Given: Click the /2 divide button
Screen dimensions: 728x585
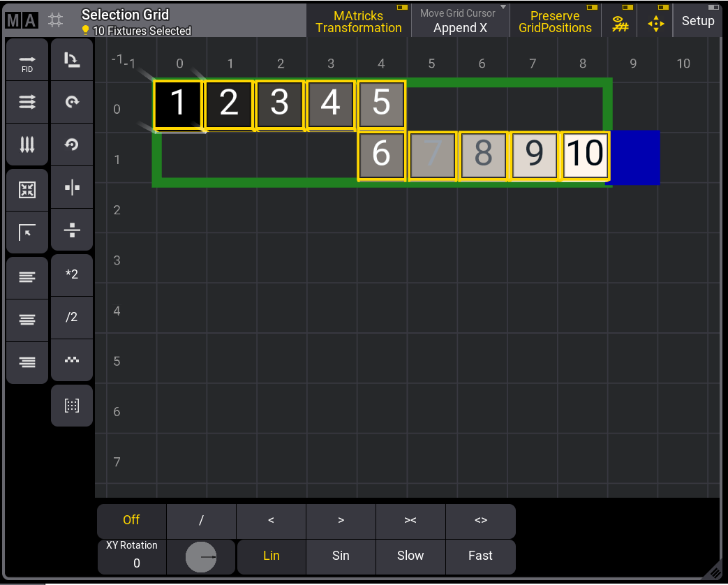Looking at the screenshot, I should (71, 318).
